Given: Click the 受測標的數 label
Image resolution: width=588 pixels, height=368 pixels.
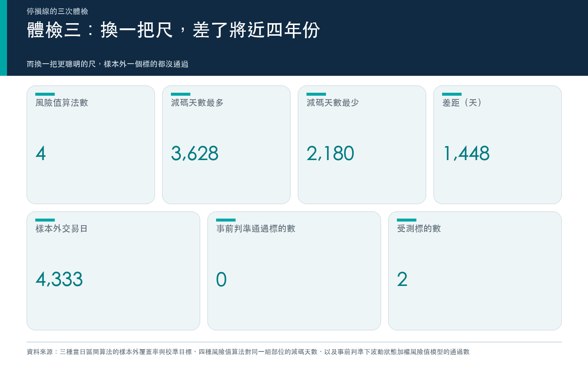Looking at the screenshot, I should [x=419, y=229].
